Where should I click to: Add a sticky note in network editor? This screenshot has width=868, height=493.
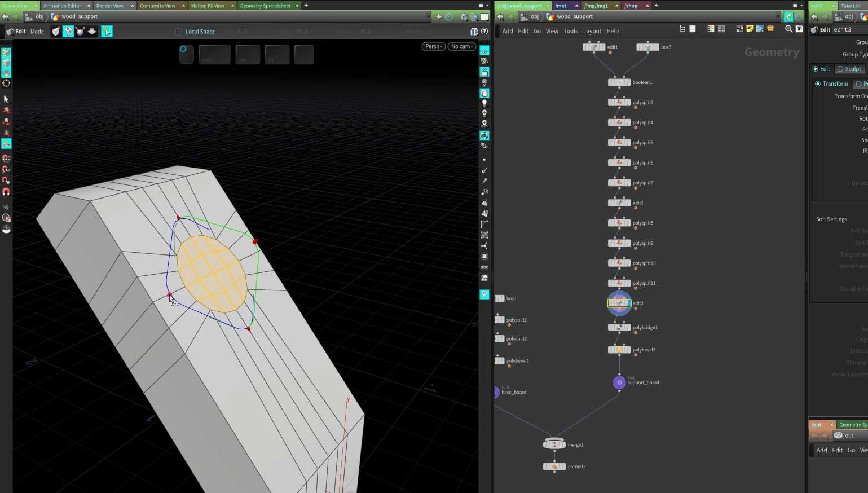[750, 29]
